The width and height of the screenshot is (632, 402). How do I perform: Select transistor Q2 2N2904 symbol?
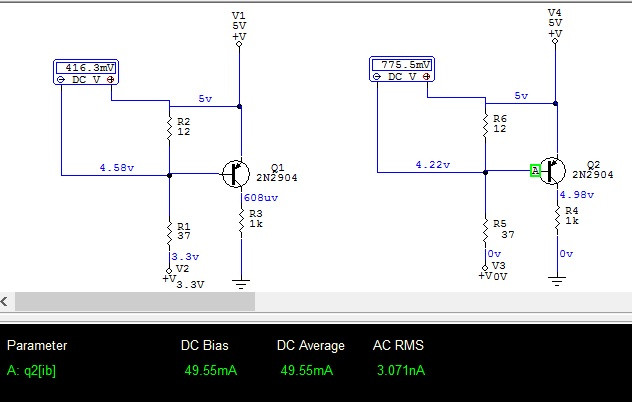pyautogui.click(x=552, y=171)
